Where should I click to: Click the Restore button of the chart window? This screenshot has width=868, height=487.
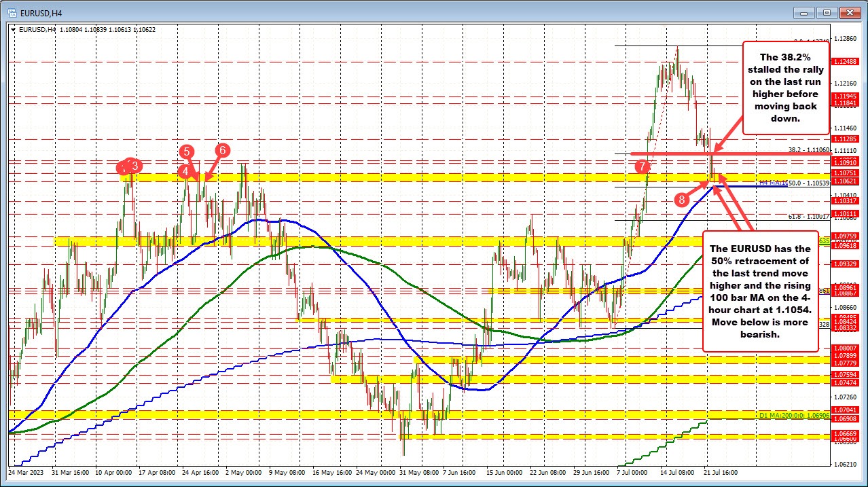(827, 12)
